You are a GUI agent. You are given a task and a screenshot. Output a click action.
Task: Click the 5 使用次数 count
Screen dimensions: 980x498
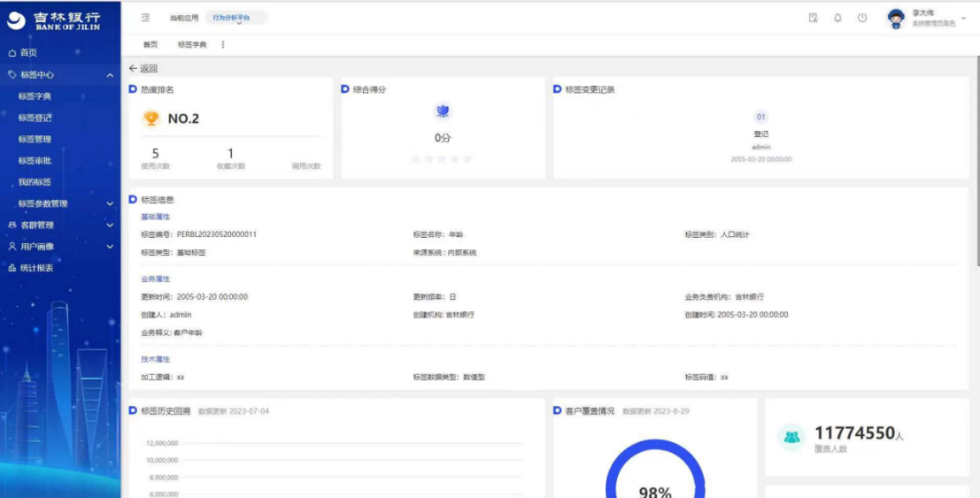[x=156, y=154]
